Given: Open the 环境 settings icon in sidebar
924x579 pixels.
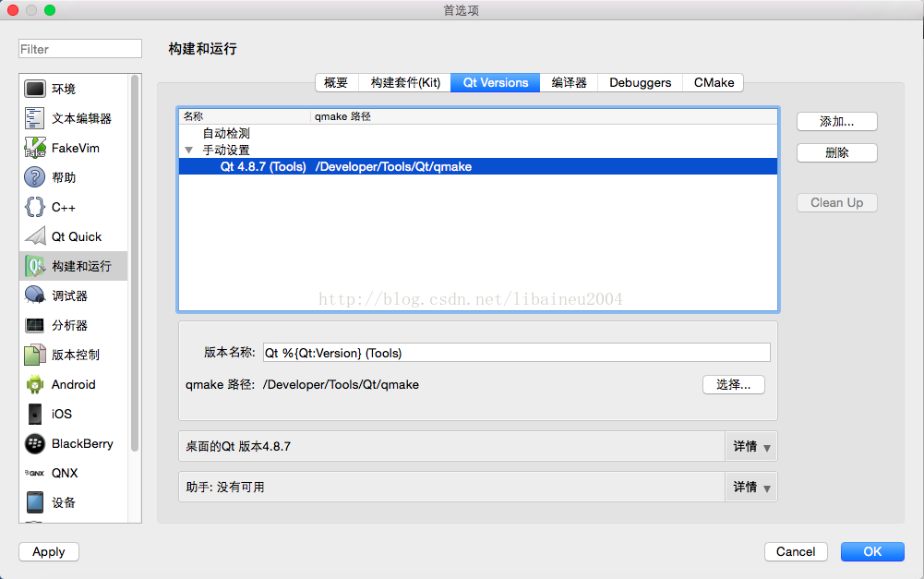Looking at the screenshot, I should click(35, 89).
